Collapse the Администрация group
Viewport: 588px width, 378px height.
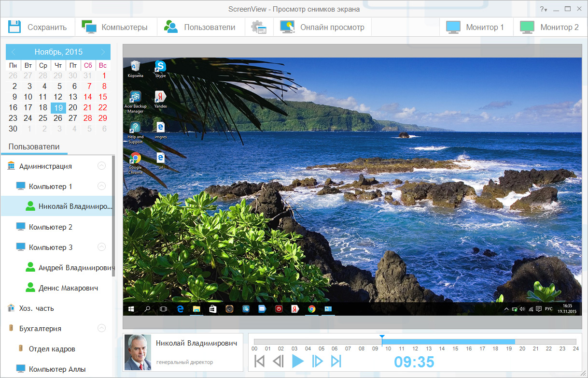tap(101, 166)
